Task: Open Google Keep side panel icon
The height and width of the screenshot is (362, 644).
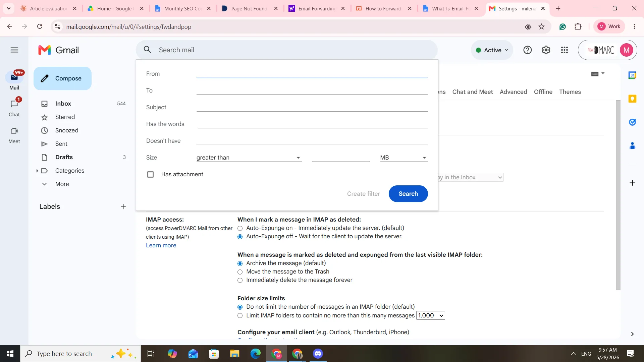Action: 632,99
